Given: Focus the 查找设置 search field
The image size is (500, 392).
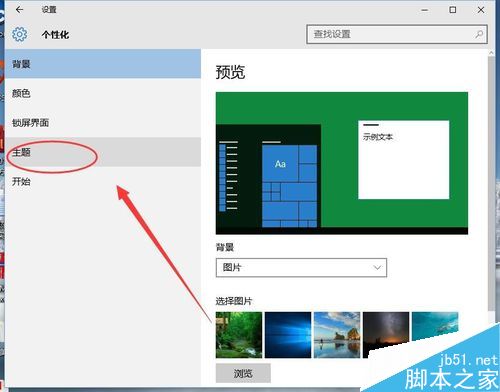Looking at the screenshot, I should [x=397, y=34].
